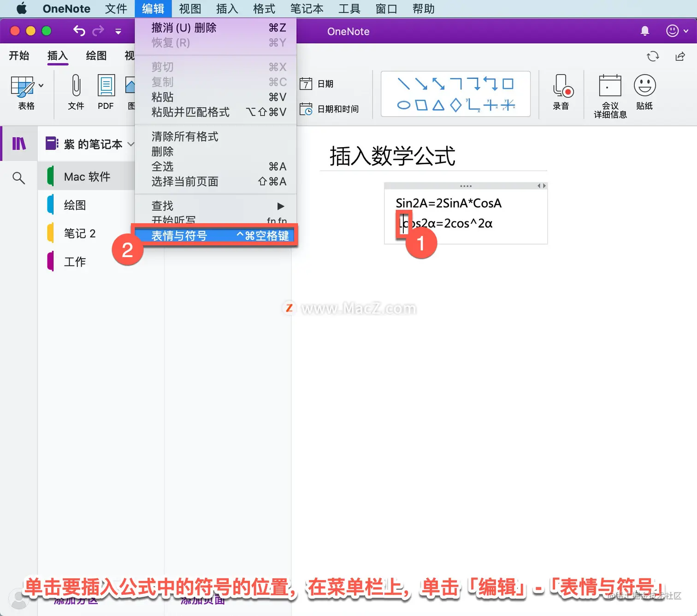
Task: Choose 粘贴并匹配格式 menu entry
Action: click(x=216, y=112)
